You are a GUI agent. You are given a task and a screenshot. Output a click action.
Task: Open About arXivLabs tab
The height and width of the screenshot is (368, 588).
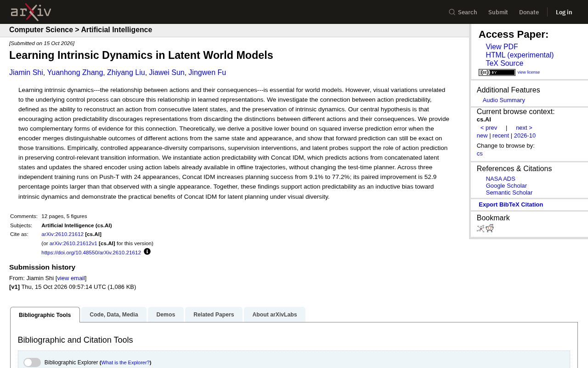click(275, 315)
